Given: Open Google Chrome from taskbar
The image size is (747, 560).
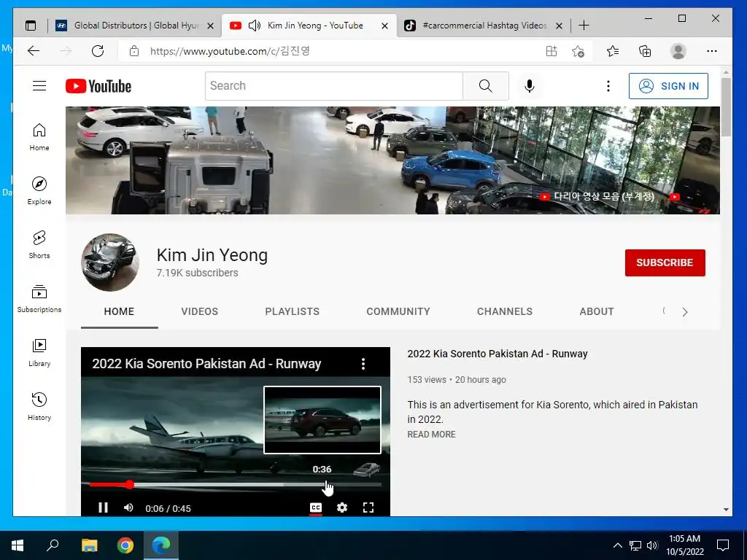Looking at the screenshot, I should (125, 545).
